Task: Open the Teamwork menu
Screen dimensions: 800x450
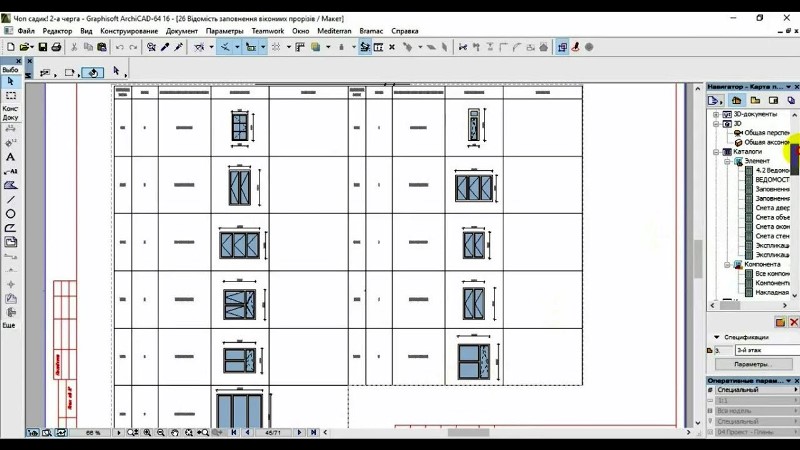Action: (x=268, y=31)
